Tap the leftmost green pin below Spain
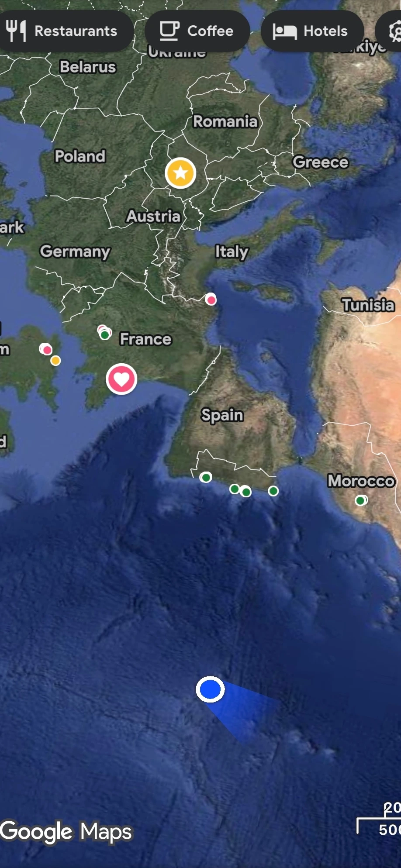The width and height of the screenshot is (401, 868). pyautogui.click(x=206, y=477)
